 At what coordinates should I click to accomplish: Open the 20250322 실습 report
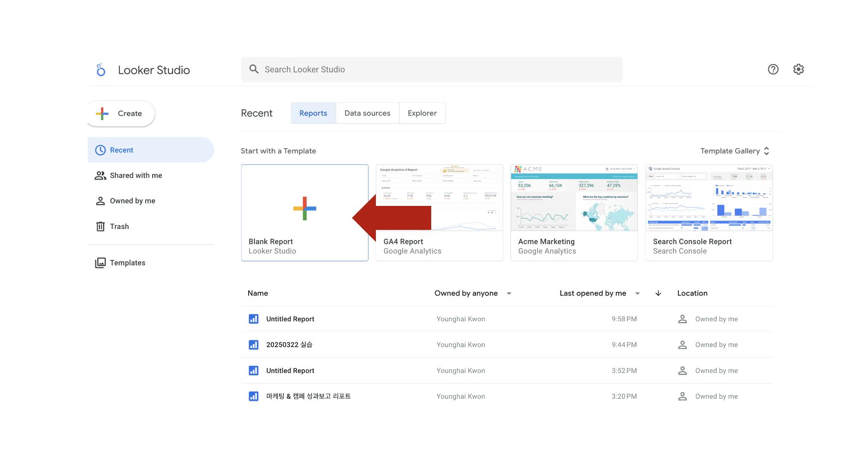pyautogui.click(x=289, y=345)
